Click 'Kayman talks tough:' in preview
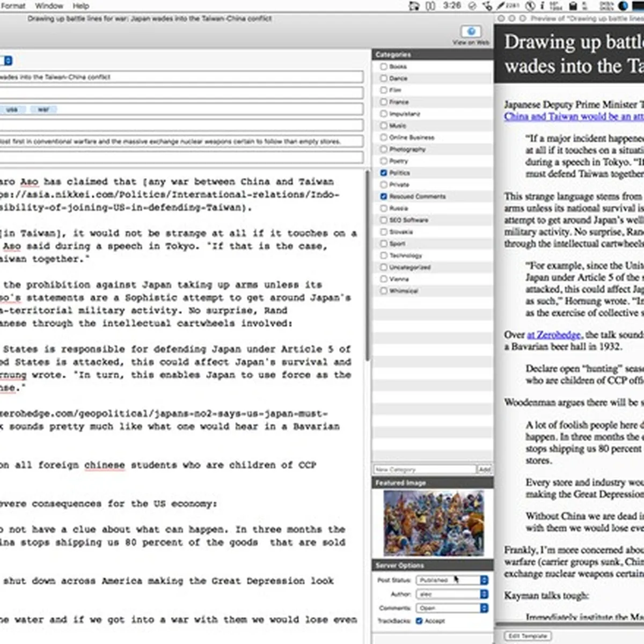This screenshot has height=644, width=644. coord(546,595)
